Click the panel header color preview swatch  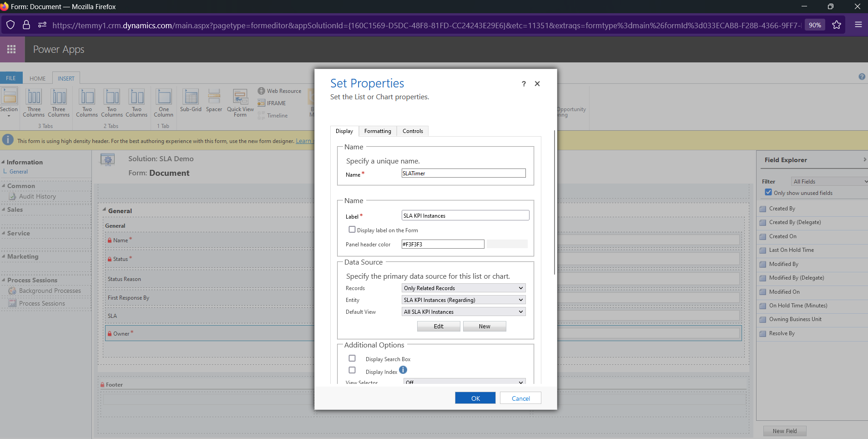coord(507,244)
